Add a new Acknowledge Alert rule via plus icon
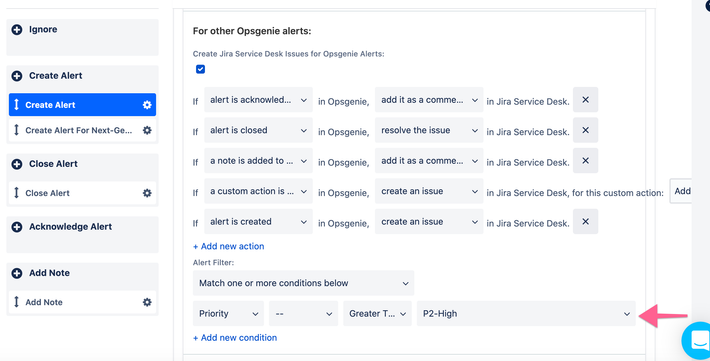 [x=17, y=227]
